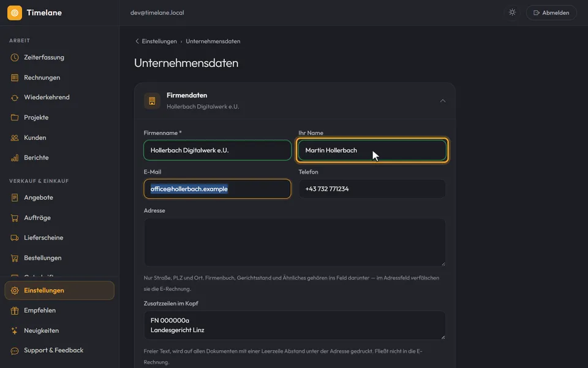Click the Unternehmensdaten page heading
Viewport: 588px width, 368px height.
[186, 63]
